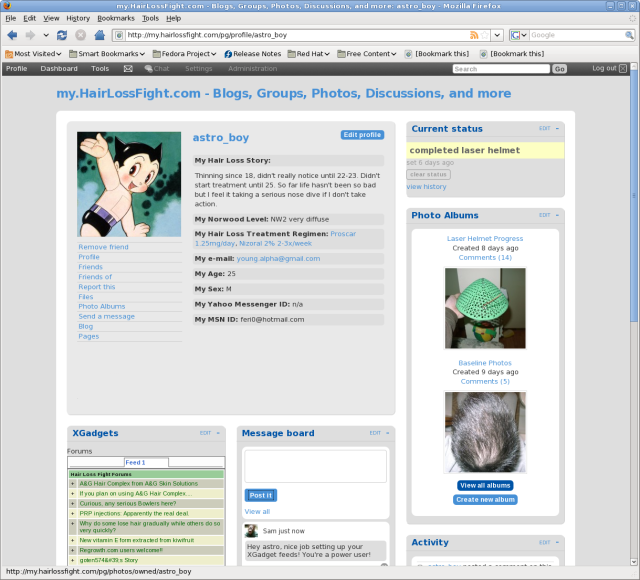
Task: Go to the browser Home page
Action: tap(100, 35)
